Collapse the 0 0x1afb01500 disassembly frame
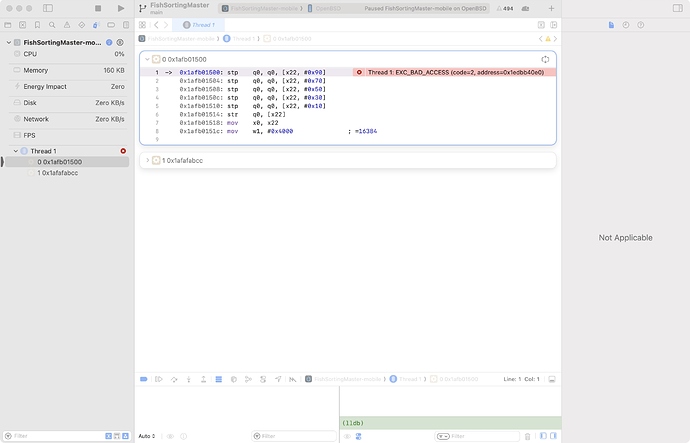The height and width of the screenshot is (443, 690). coord(147,59)
